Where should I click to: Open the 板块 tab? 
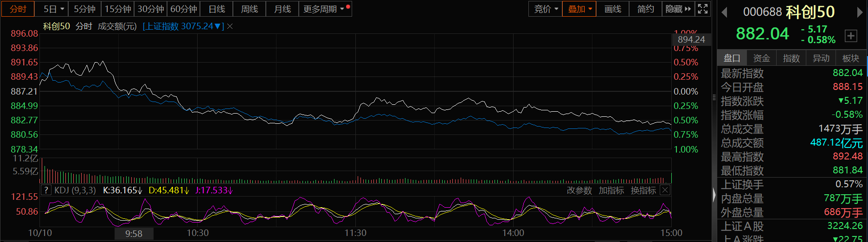click(x=851, y=58)
